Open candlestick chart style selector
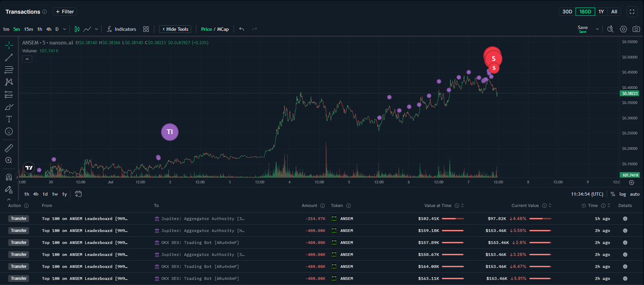Image resolution: width=644 pixels, height=285 pixels. coord(77,29)
